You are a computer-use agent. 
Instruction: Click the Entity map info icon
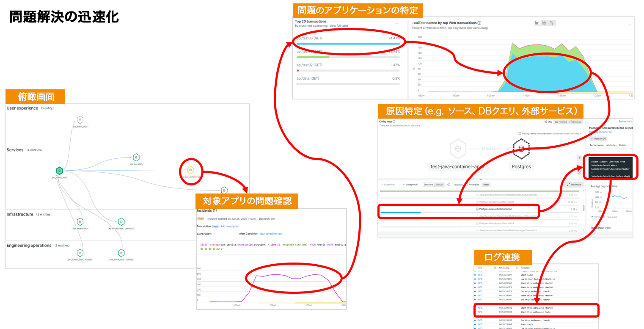[x=394, y=122]
